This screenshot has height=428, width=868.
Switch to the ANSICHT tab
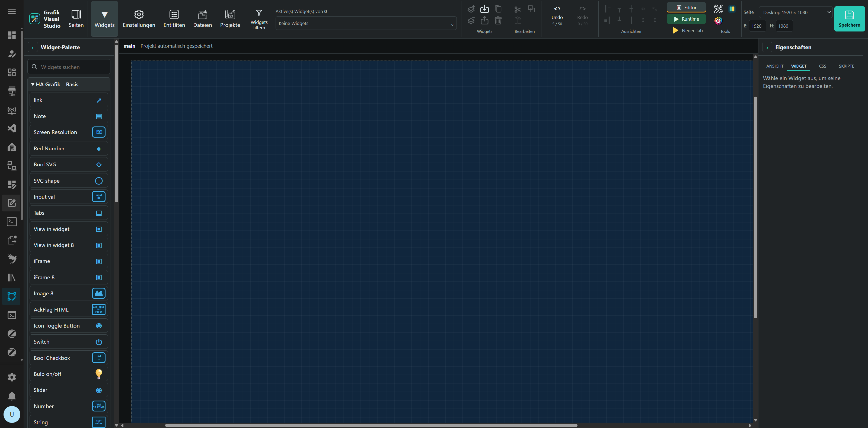click(774, 66)
